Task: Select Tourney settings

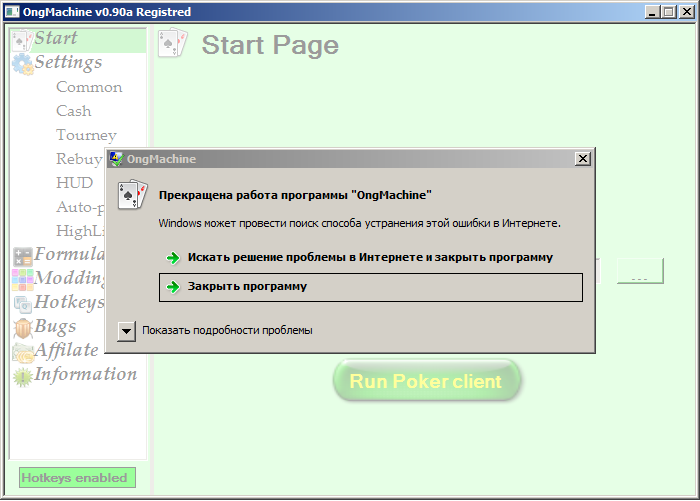Action: 86,135
